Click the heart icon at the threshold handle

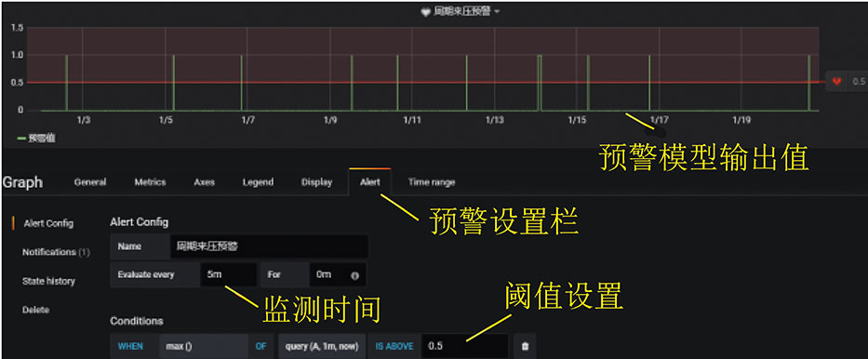836,81
